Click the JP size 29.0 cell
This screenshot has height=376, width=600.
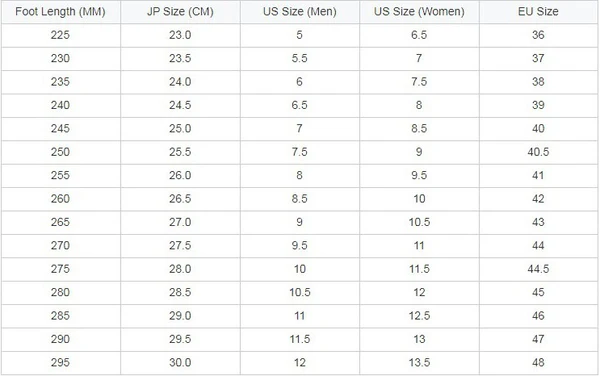point(180,316)
